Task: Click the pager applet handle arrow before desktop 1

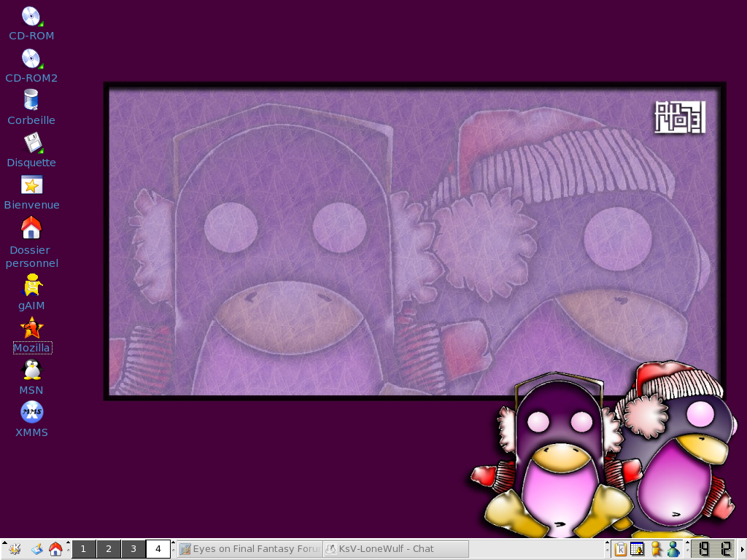Action: (68, 542)
